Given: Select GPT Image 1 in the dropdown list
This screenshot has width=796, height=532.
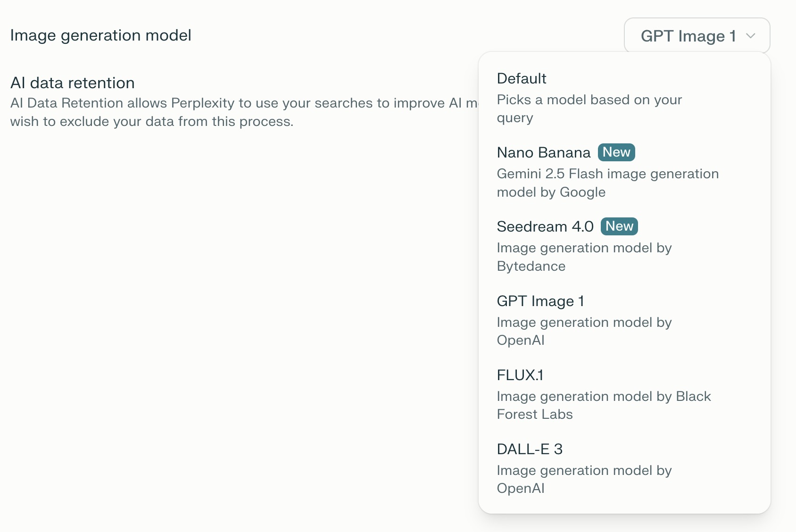Looking at the screenshot, I should click(x=540, y=301).
